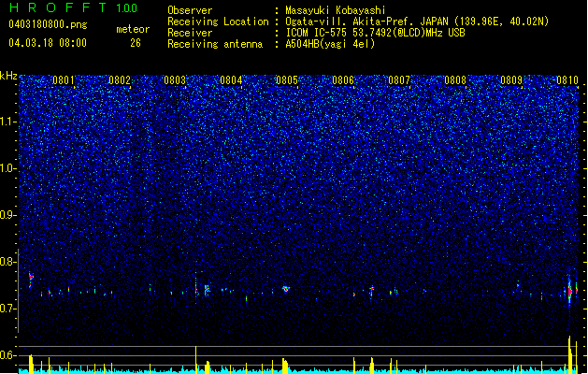Click the 0807 time marker
The height and width of the screenshot is (374, 588).
point(399,80)
